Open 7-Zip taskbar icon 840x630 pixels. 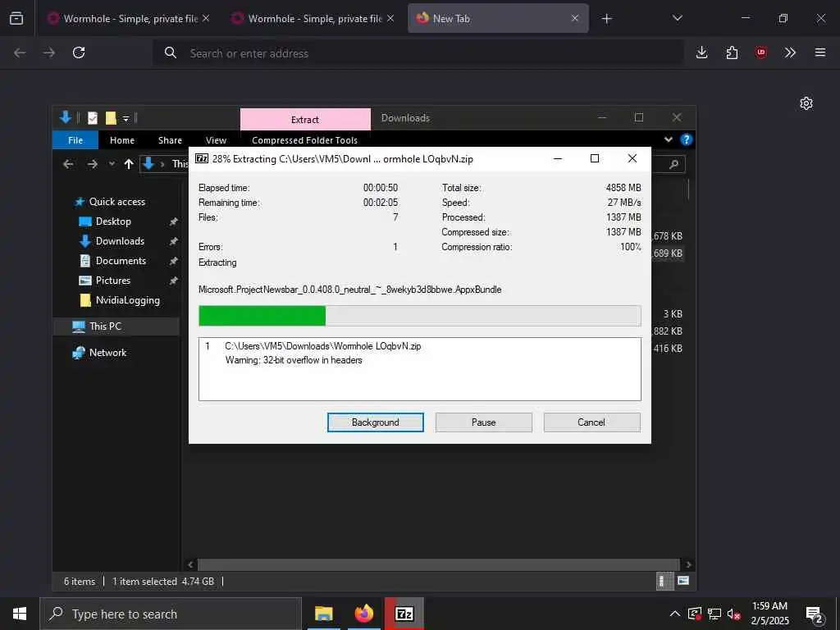(x=404, y=614)
